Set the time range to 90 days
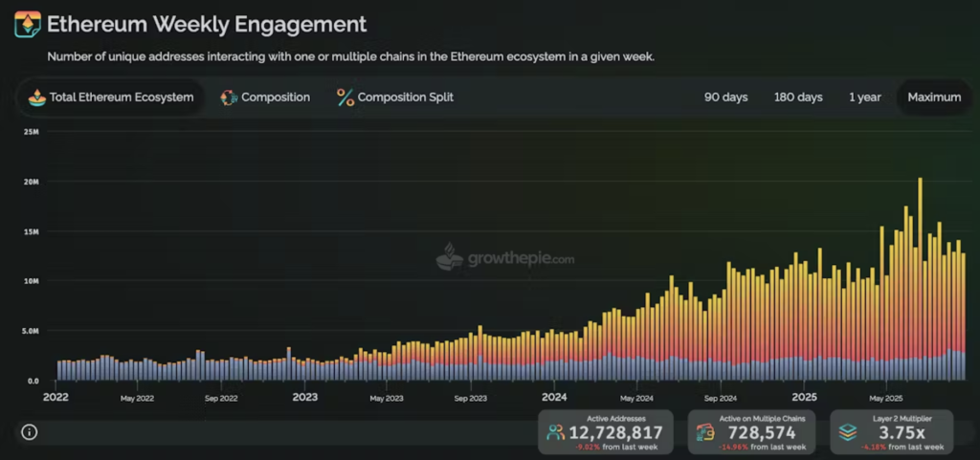 point(726,97)
